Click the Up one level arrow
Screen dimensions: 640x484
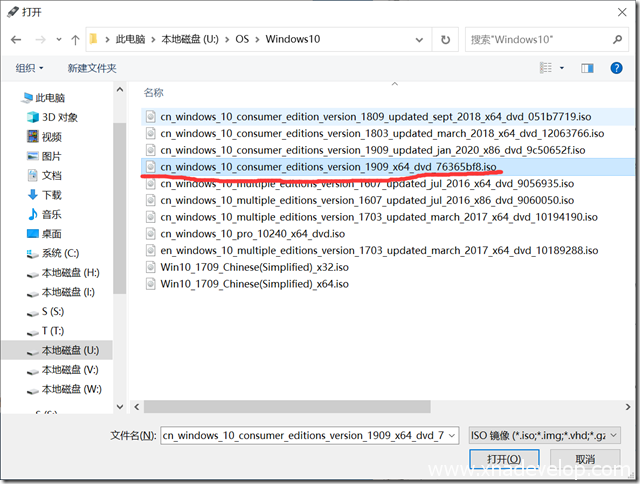point(76,39)
